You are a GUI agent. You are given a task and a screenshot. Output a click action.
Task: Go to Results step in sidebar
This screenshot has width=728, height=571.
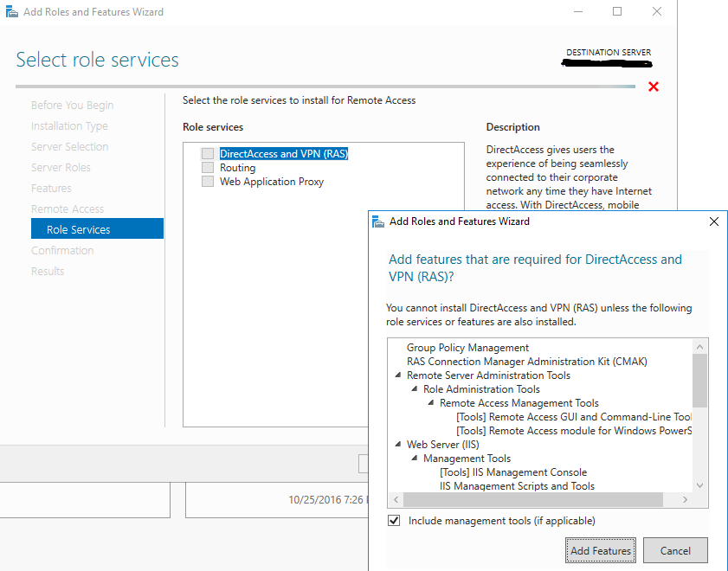48,272
